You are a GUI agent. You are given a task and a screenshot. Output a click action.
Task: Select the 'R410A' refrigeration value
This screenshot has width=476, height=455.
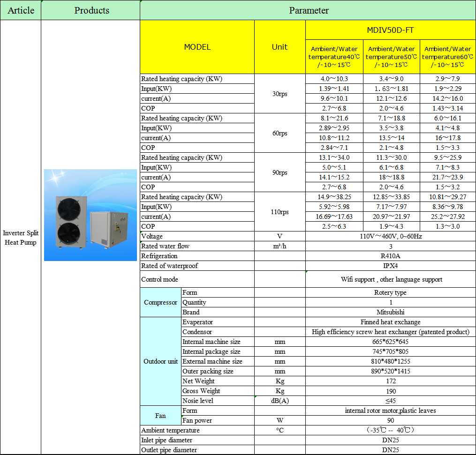point(390,256)
